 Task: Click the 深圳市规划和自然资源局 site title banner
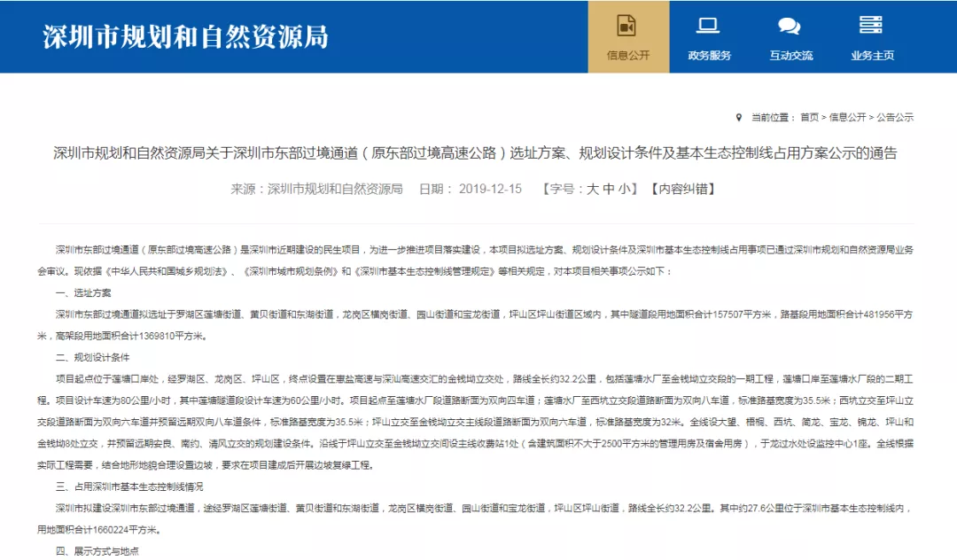click(185, 36)
